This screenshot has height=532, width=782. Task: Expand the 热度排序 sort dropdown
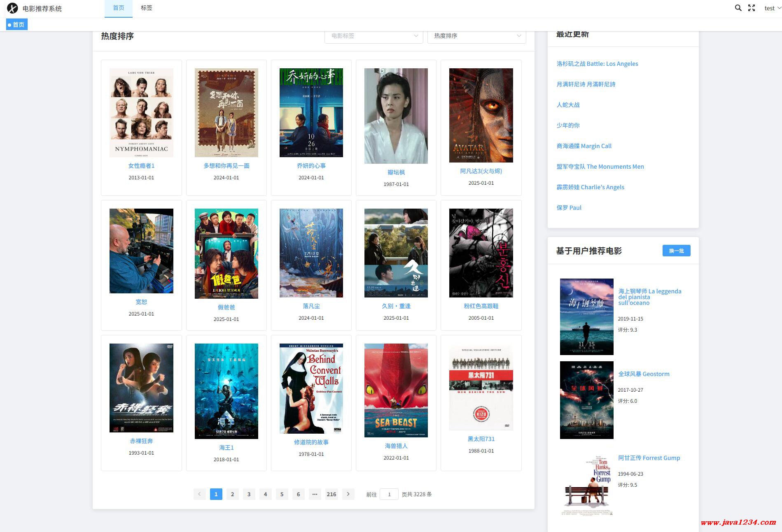pyautogui.click(x=476, y=36)
